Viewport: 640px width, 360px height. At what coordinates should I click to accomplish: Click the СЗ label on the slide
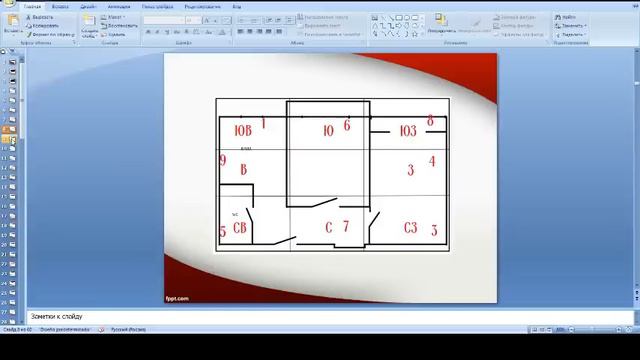point(411,227)
